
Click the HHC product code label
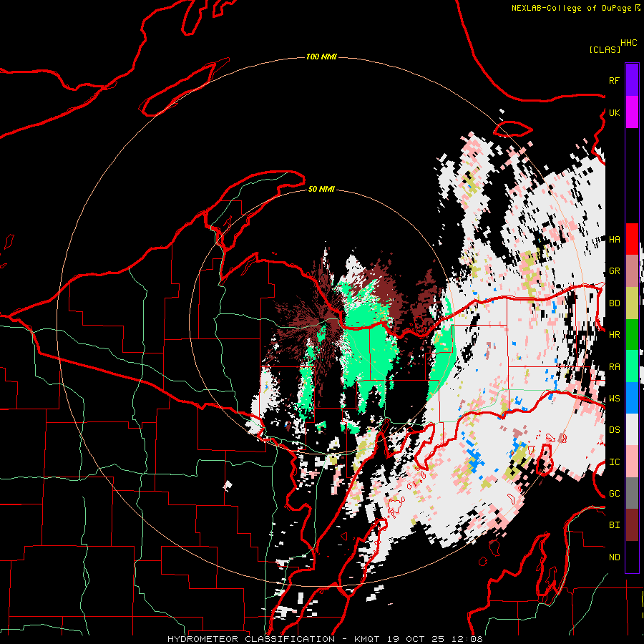click(629, 43)
